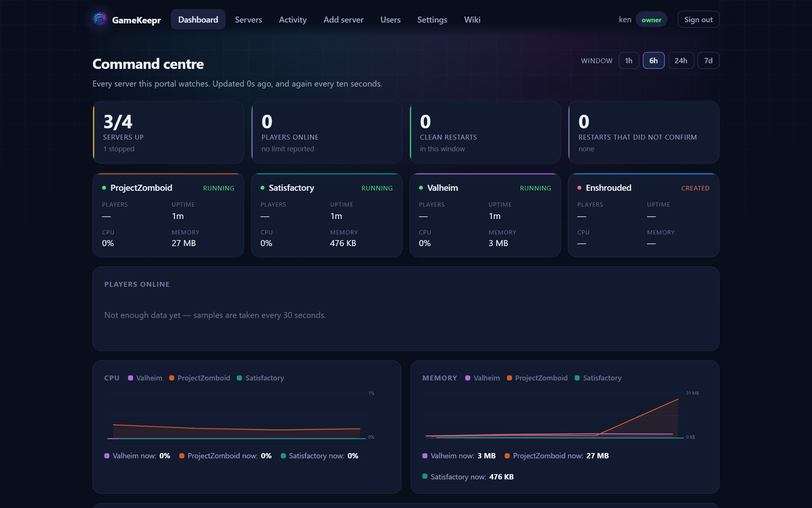Navigate to Users
This screenshot has height=508, width=812.
tap(390, 20)
